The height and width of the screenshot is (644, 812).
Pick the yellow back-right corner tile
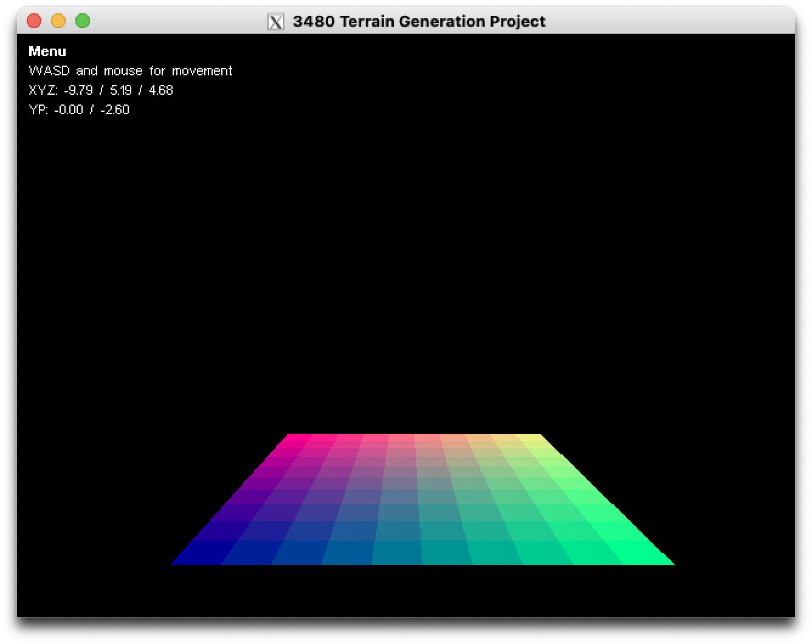(x=528, y=438)
